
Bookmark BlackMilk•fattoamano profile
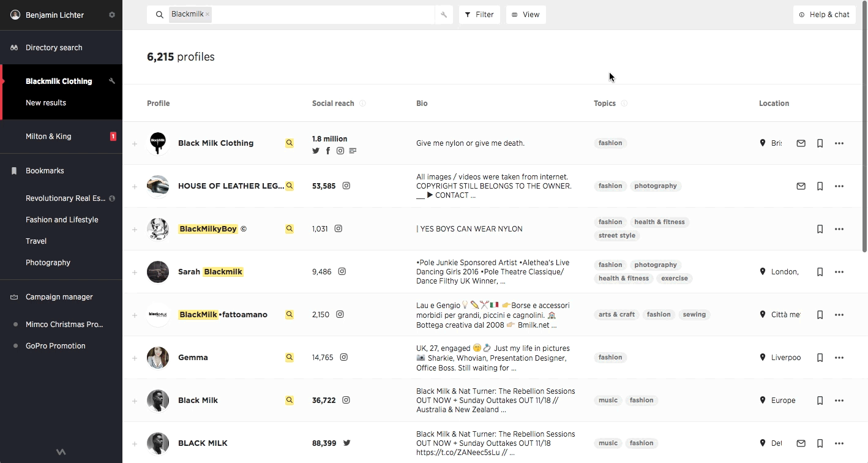(x=820, y=315)
